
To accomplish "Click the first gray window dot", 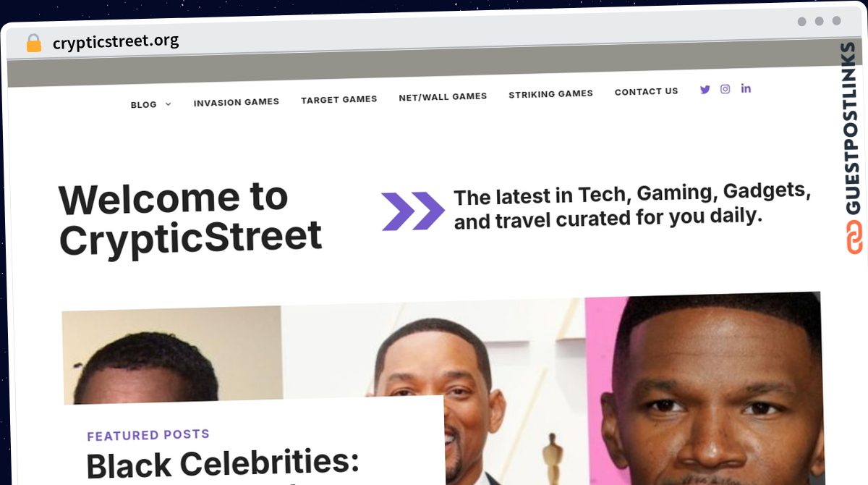I will coord(801,22).
